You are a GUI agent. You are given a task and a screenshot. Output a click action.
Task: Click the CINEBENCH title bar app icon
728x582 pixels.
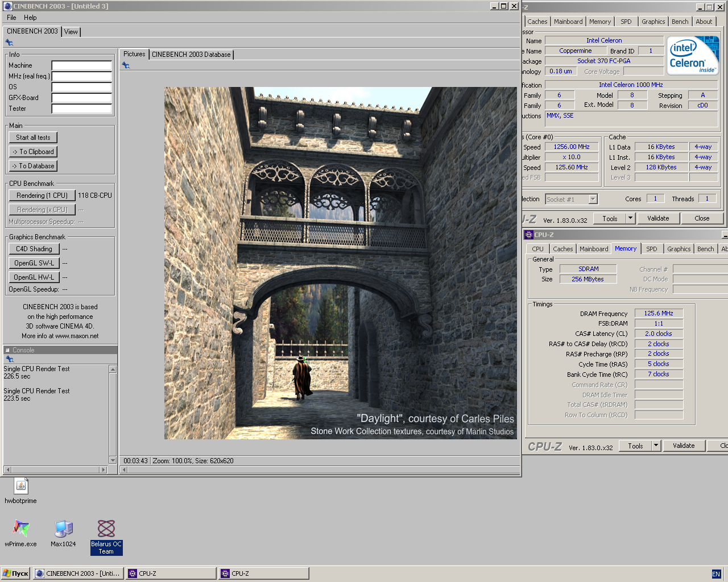[8, 6]
